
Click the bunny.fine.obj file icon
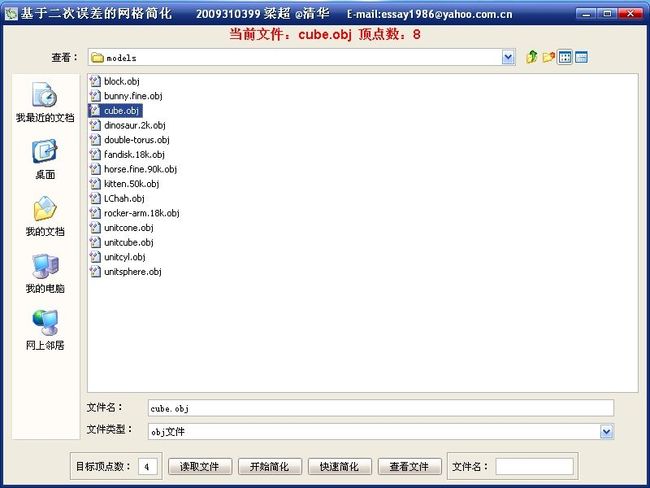point(95,96)
